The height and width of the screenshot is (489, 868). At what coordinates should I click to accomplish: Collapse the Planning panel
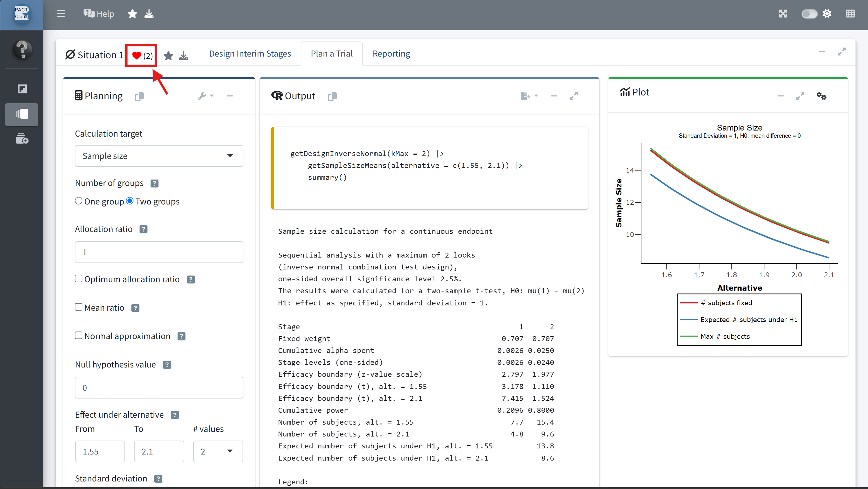[230, 96]
